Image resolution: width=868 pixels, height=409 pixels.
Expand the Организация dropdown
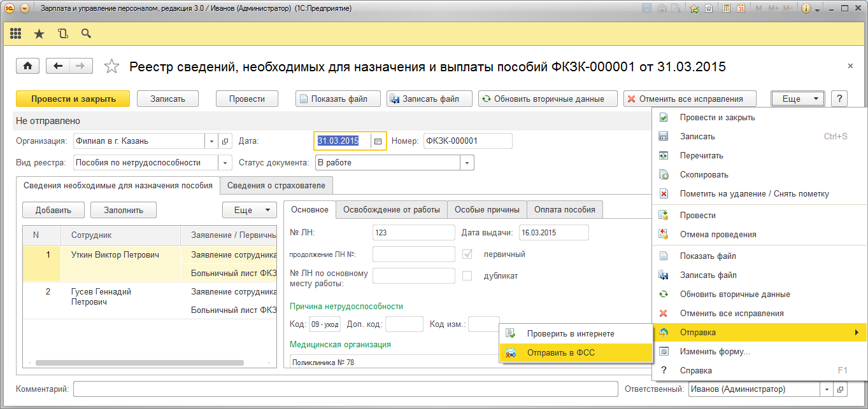pyautogui.click(x=212, y=141)
